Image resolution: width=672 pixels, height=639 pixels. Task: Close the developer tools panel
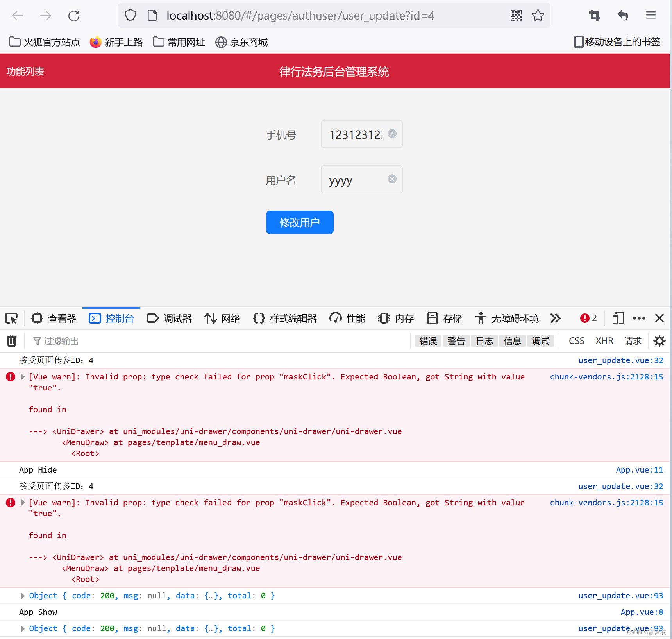click(x=659, y=318)
